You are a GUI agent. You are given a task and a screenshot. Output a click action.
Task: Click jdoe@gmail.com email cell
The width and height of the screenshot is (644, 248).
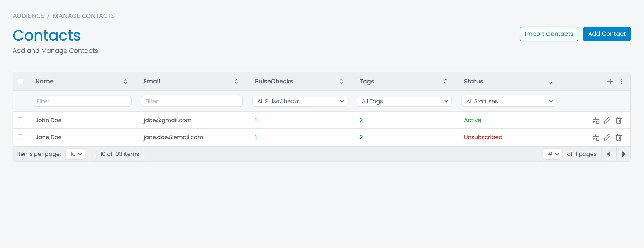pos(167,120)
